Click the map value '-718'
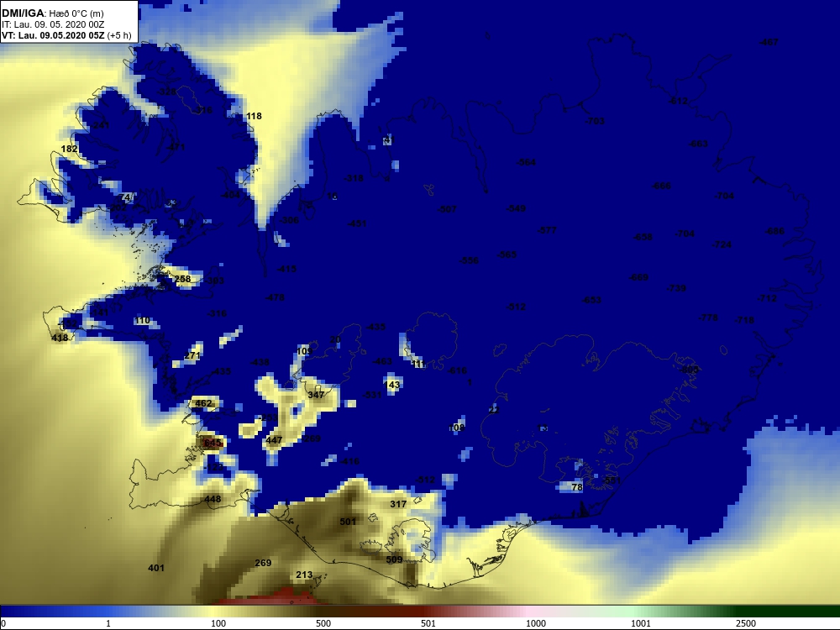The height and width of the screenshot is (630, 840). pos(744,320)
